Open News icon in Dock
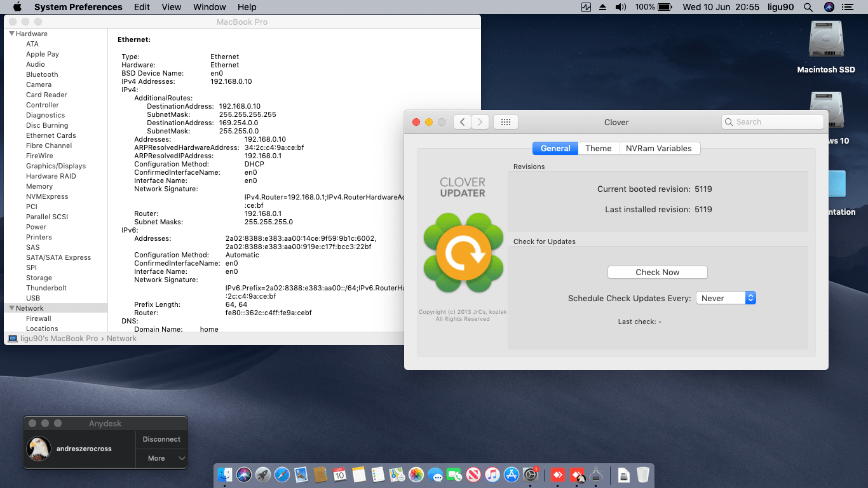Viewport: 868px width, 488px height. (473, 475)
